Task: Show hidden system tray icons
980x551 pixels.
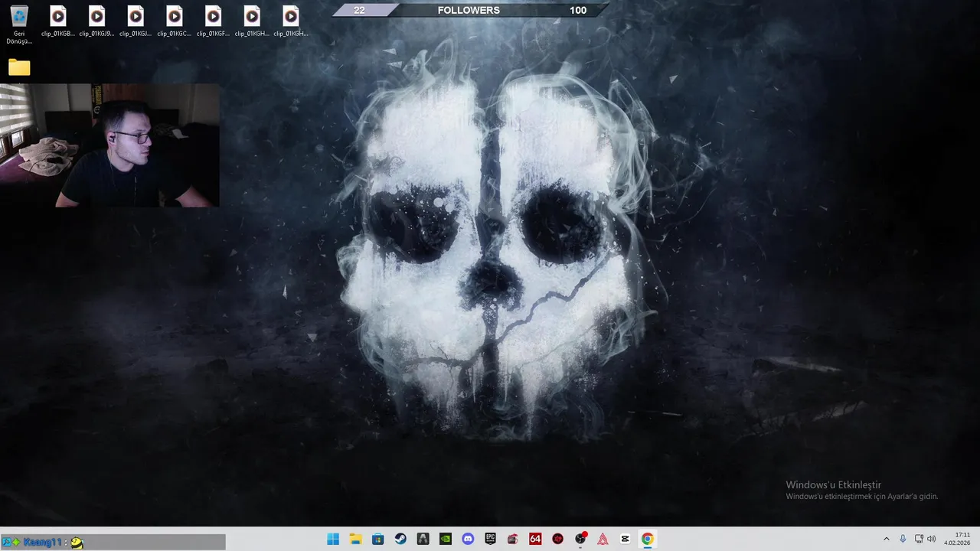Action: pos(887,539)
